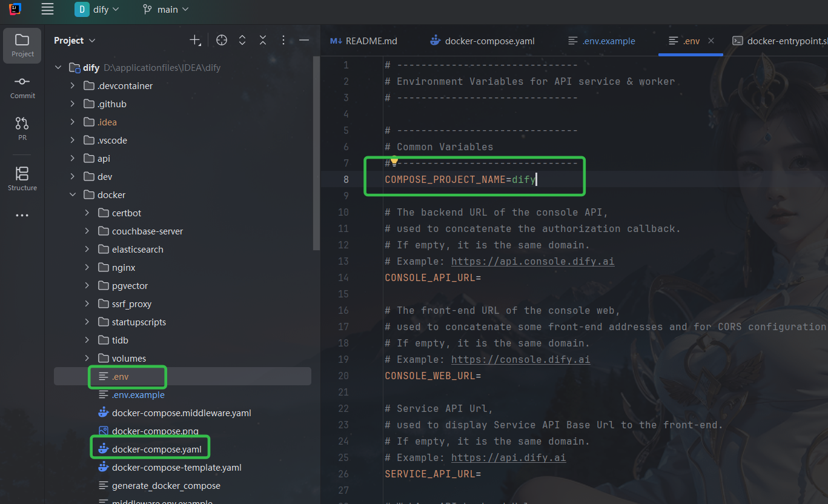Collapse the docker folder

[73, 195]
